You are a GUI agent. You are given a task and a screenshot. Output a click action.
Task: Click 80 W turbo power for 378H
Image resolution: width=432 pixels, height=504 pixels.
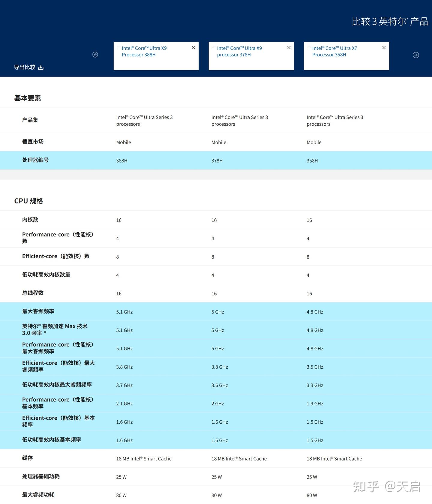(x=217, y=495)
